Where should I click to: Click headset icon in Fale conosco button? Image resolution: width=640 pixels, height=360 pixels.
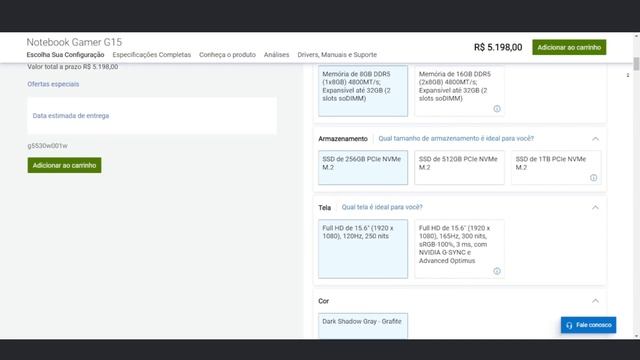569,325
